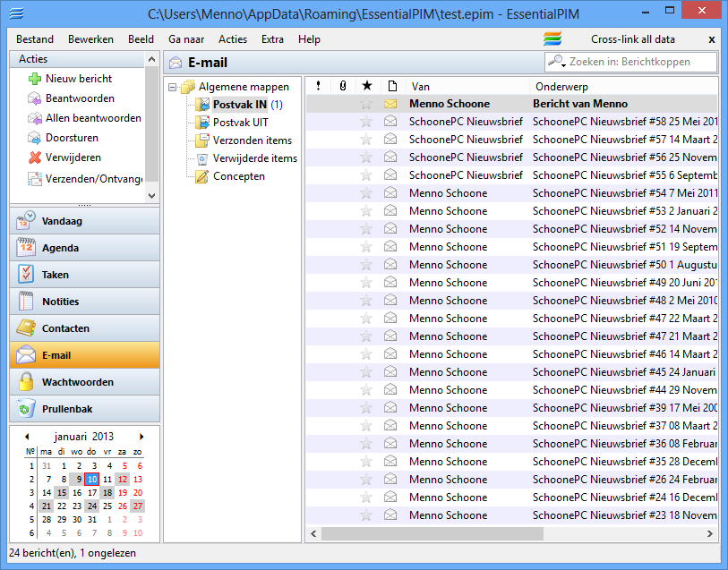This screenshot has height=570, width=728.
Task: Open the Bewerken menu
Action: point(90,39)
